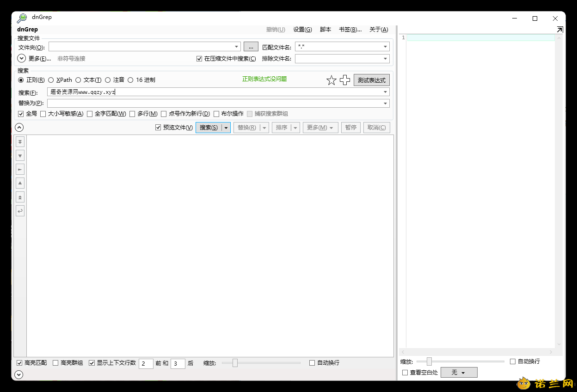
Task: Click the dnGrep magnifier app icon
Action: (22, 18)
